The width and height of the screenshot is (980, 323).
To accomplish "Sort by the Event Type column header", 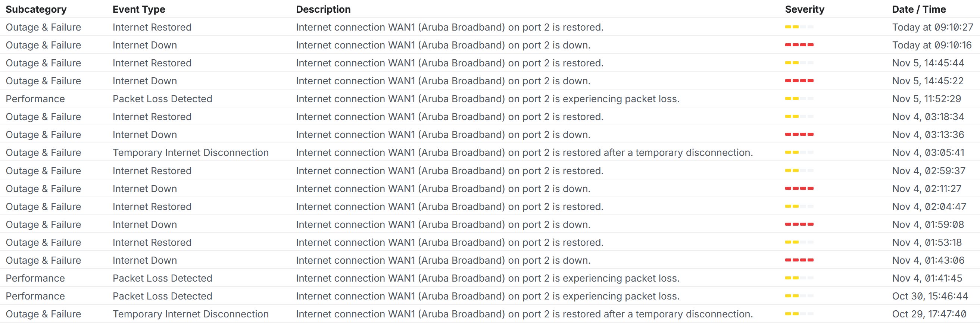I will click(x=139, y=9).
